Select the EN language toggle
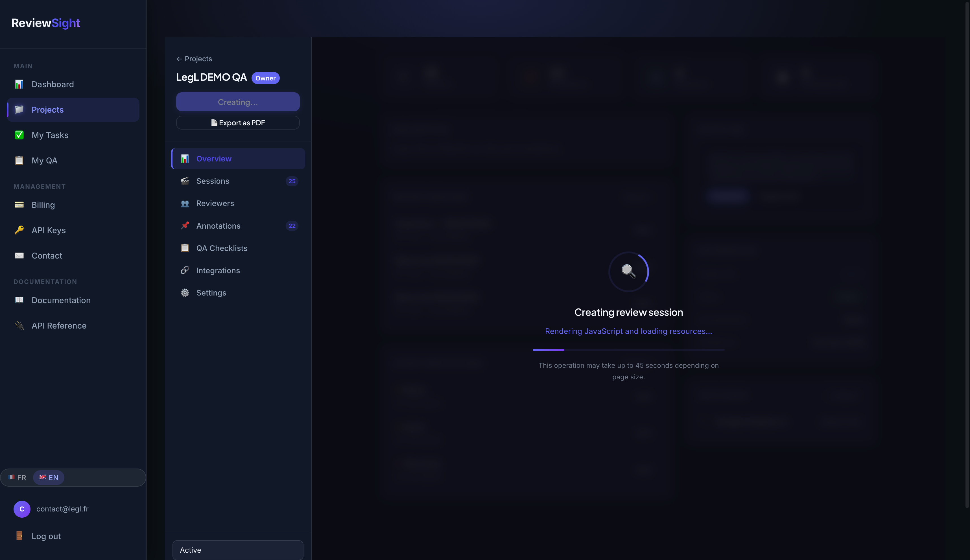The width and height of the screenshot is (970, 560). pyautogui.click(x=49, y=477)
